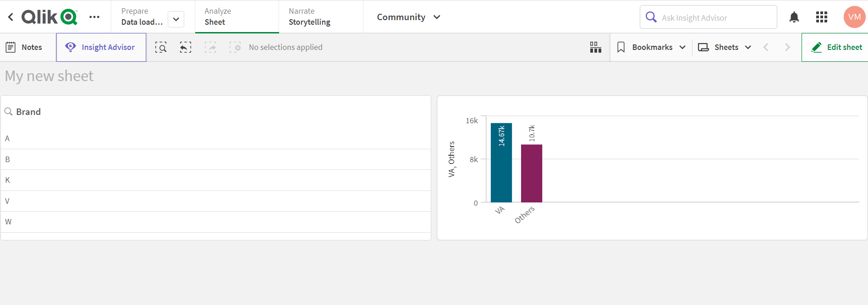Click the Edit sheet button
Viewport: 868px width, 305px height.
[836, 47]
